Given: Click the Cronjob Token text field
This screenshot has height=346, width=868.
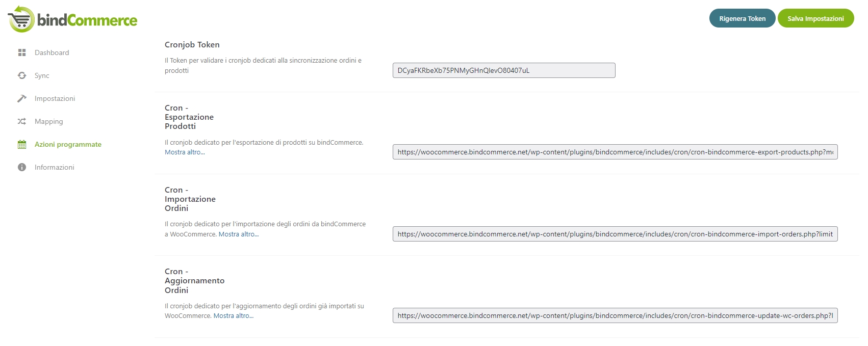Looking at the screenshot, I should point(503,70).
